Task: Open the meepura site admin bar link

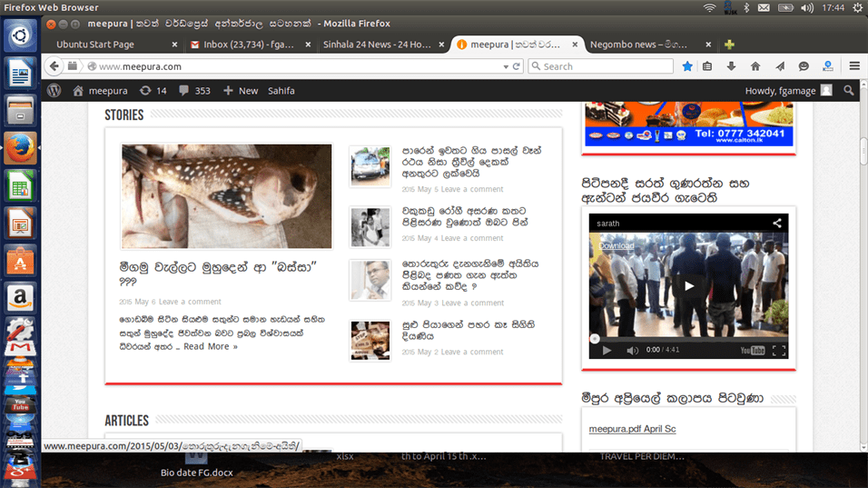Action: coord(100,90)
